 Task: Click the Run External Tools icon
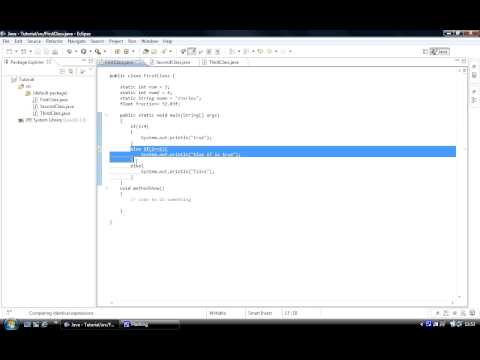click(x=98, y=51)
